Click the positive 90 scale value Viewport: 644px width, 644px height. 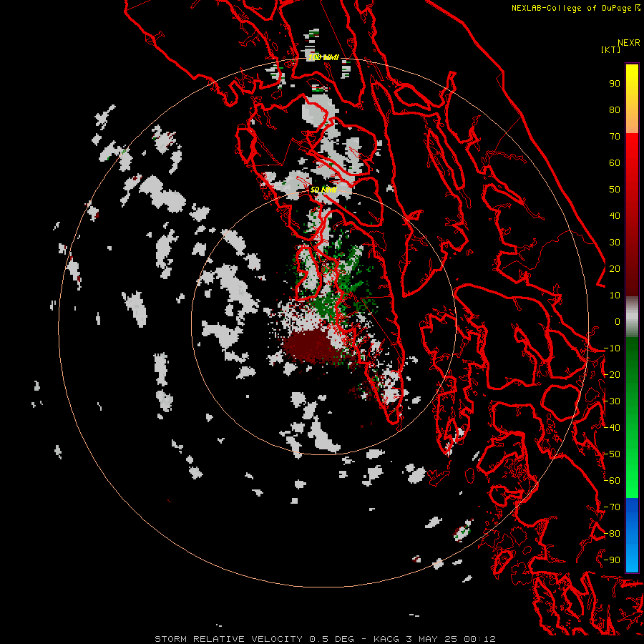click(x=615, y=84)
